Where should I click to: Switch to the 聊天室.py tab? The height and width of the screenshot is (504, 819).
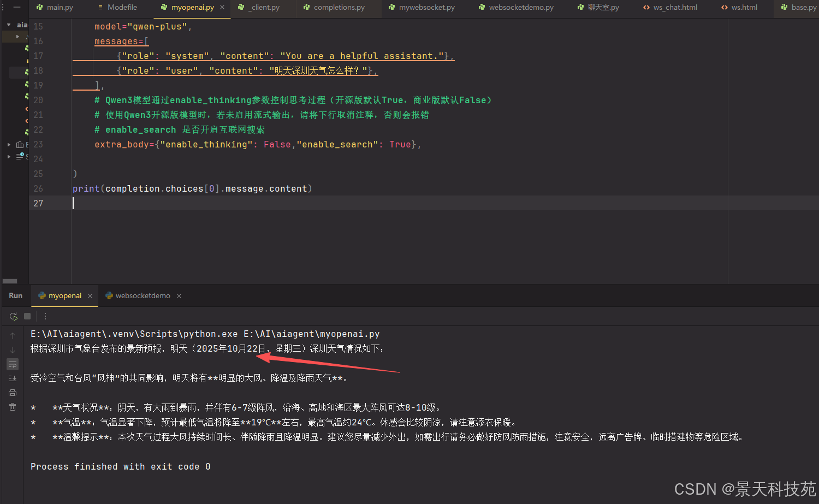pos(598,7)
